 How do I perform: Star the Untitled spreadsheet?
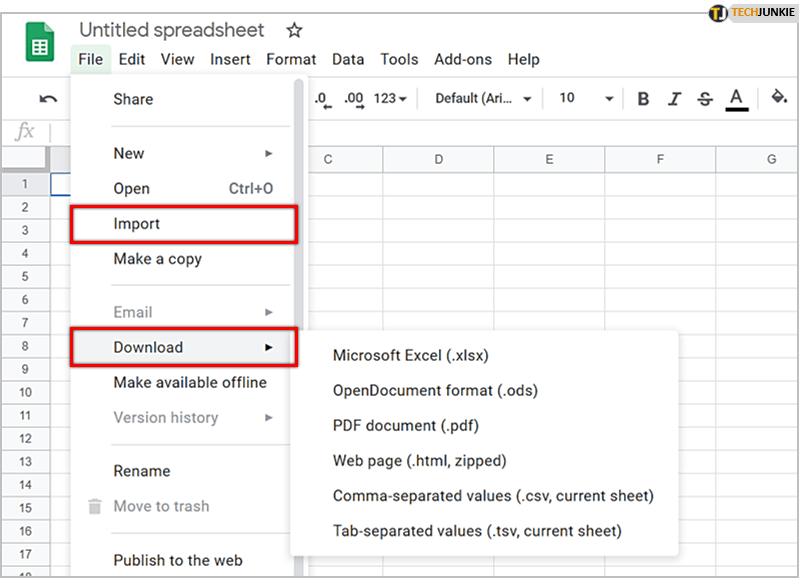tap(294, 30)
